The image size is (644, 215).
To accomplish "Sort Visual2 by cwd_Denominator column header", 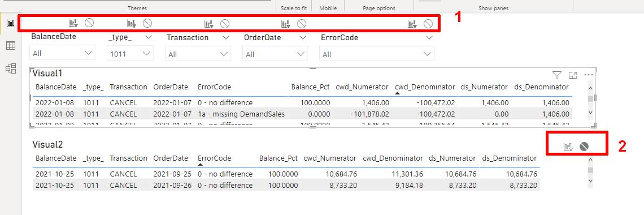I will (x=393, y=158).
